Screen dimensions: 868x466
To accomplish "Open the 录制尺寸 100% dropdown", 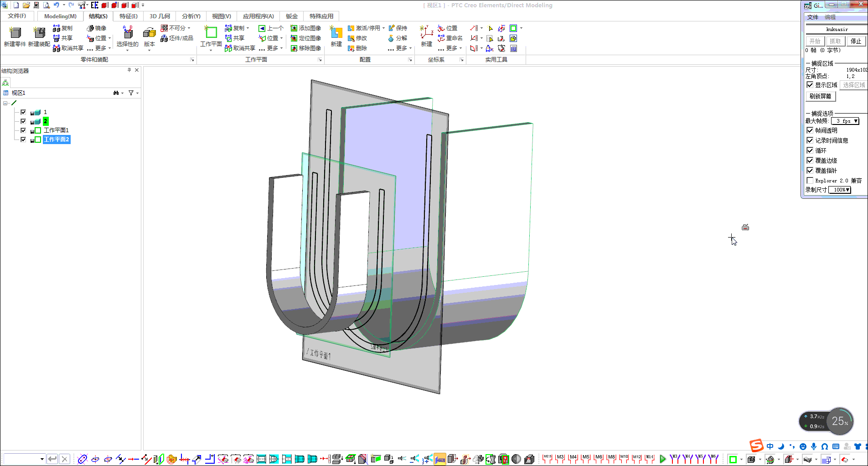I will pos(840,190).
